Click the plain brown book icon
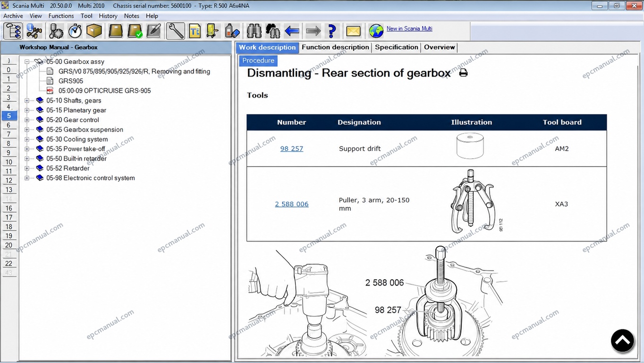This screenshot has height=363, width=644. click(x=116, y=31)
